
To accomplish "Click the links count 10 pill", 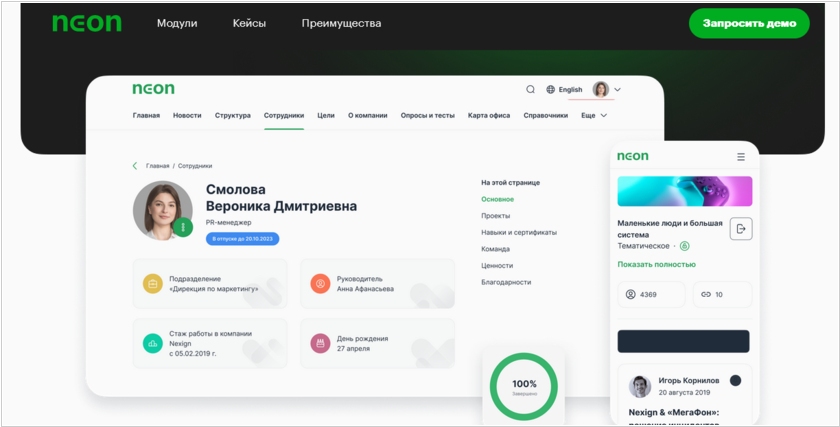I will point(722,295).
